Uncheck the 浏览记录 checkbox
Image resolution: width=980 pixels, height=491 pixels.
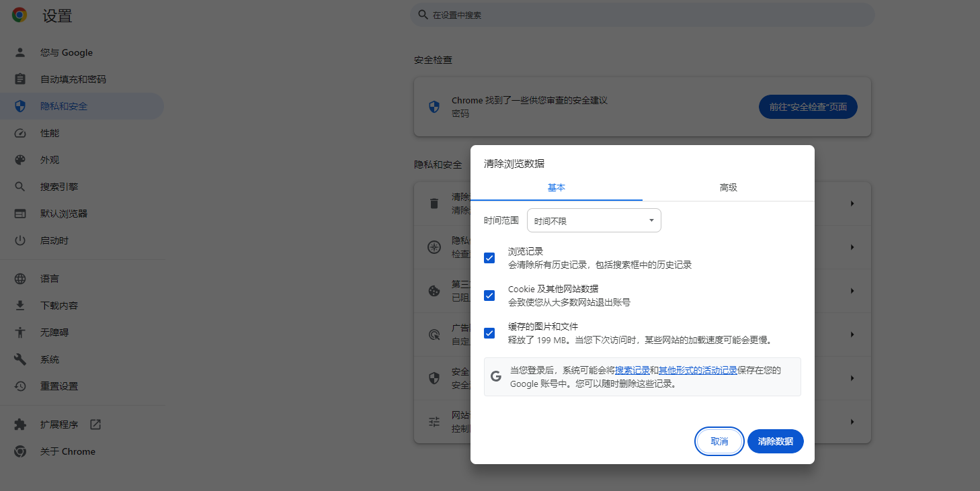pyautogui.click(x=489, y=258)
